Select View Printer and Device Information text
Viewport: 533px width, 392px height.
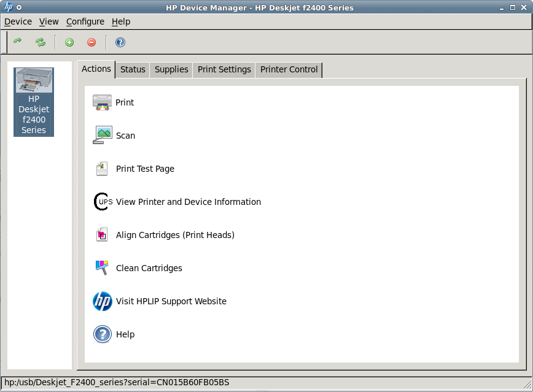pyautogui.click(x=189, y=202)
